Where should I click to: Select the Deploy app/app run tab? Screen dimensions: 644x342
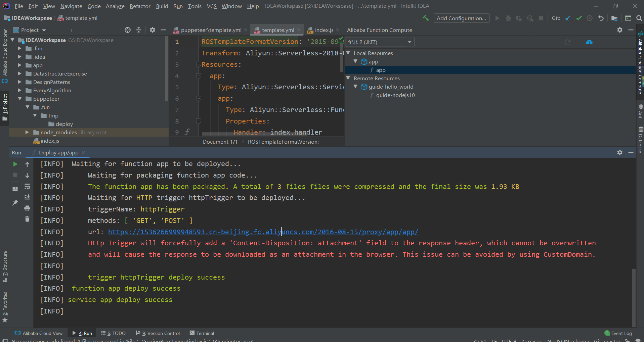(x=59, y=152)
